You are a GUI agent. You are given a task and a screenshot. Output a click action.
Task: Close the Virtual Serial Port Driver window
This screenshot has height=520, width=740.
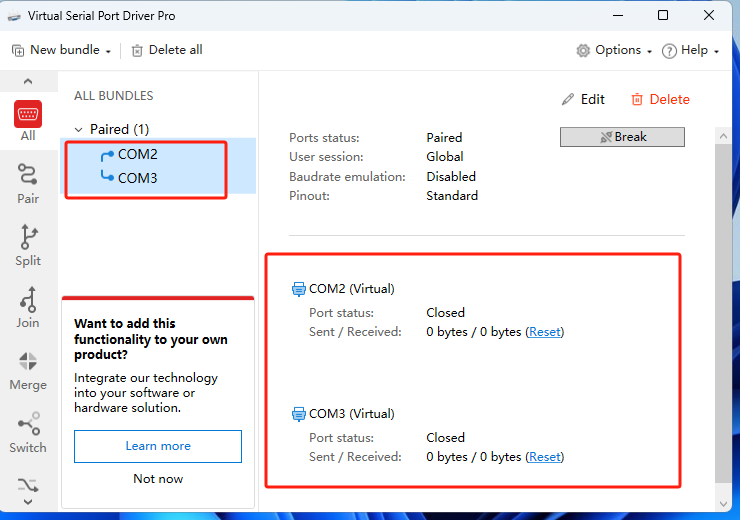(x=709, y=16)
